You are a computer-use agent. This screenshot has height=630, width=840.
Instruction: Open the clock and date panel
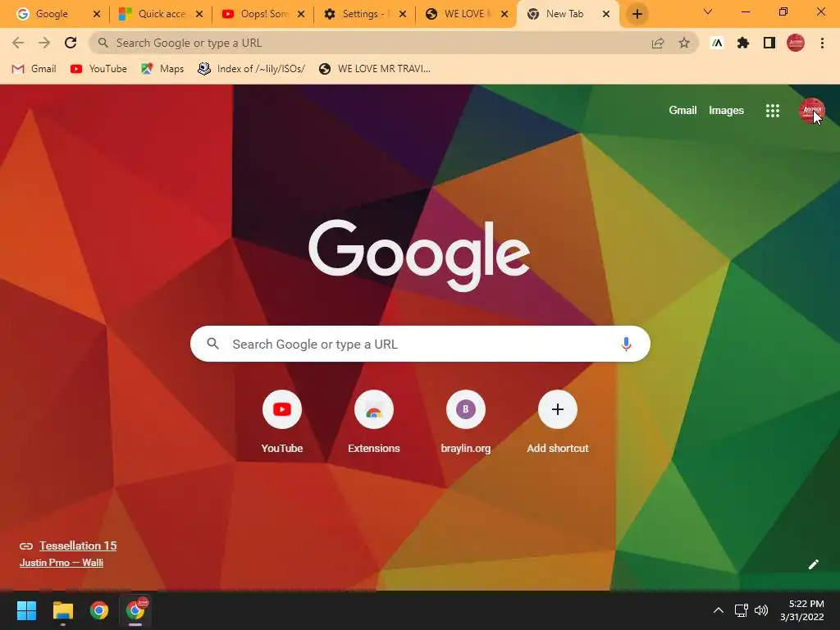click(x=802, y=610)
